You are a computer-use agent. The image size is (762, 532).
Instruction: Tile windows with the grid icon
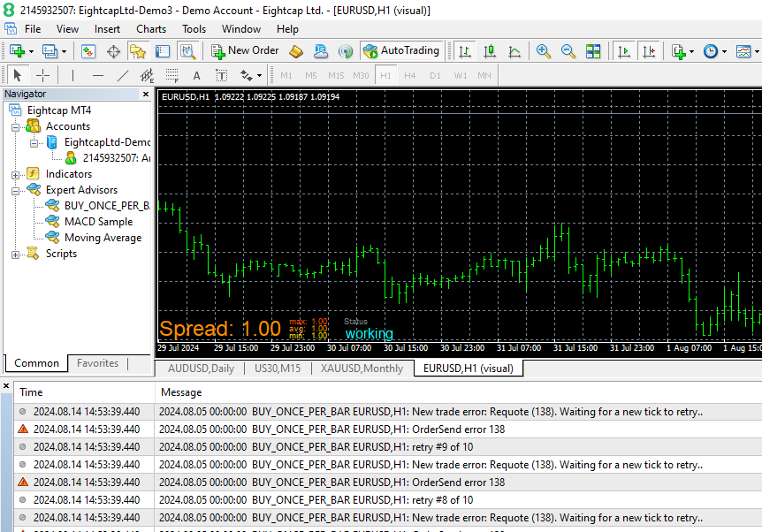click(593, 51)
